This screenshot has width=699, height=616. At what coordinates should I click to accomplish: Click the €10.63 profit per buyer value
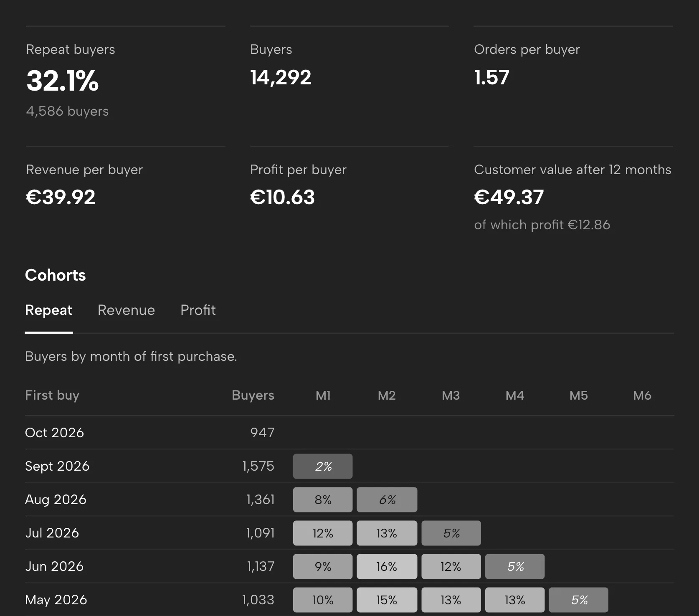point(282,197)
